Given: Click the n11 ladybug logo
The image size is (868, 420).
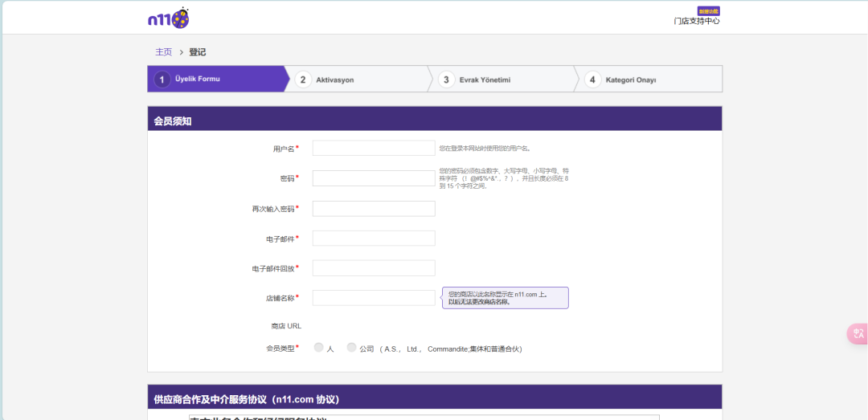Looking at the screenshot, I should pyautogui.click(x=168, y=18).
